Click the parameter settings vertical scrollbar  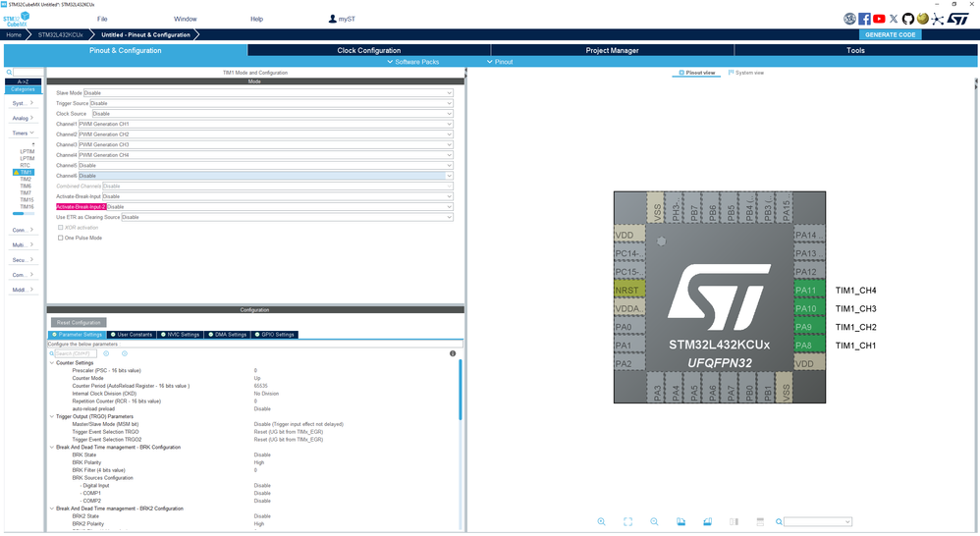461,391
